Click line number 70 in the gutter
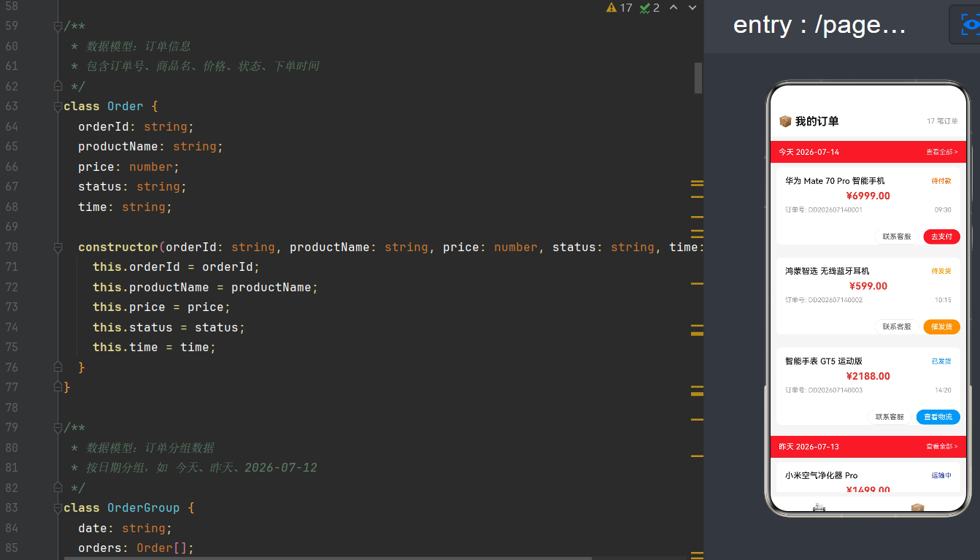 (11, 248)
